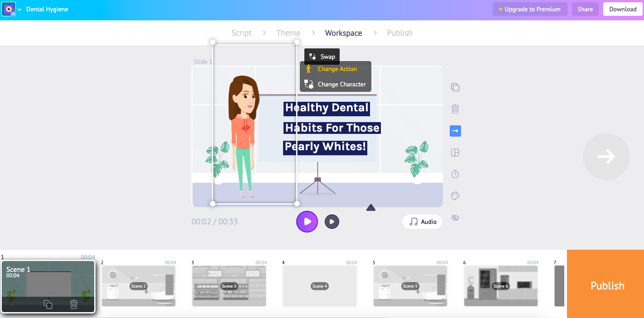This screenshot has width=644, height=318.
Task: Switch to the Script step in the breadcrumb
Action: click(x=241, y=33)
